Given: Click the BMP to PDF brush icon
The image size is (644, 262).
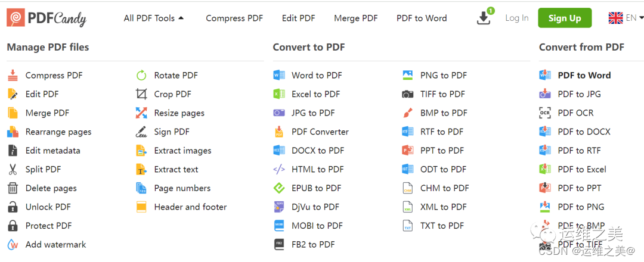Looking at the screenshot, I should click(407, 113).
